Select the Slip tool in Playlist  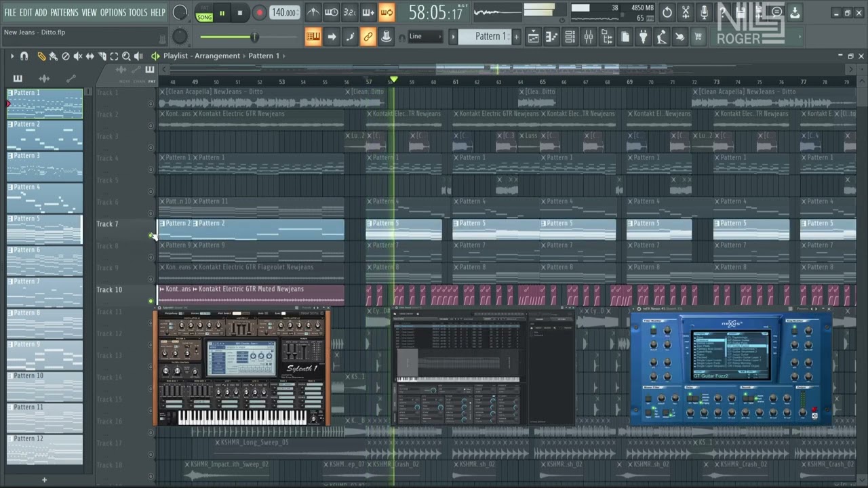tap(90, 56)
